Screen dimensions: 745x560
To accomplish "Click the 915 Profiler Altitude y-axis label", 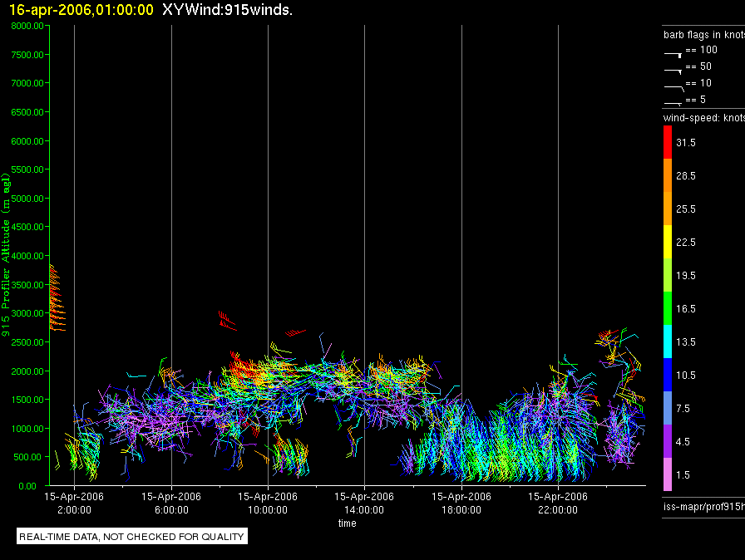I will 6,255.
